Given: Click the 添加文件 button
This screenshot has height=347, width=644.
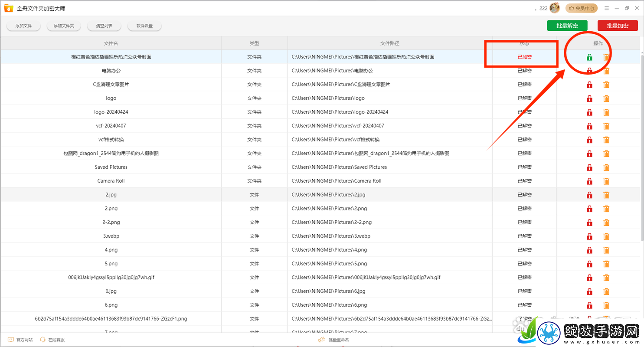Looking at the screenshot, I should [23, 26].
